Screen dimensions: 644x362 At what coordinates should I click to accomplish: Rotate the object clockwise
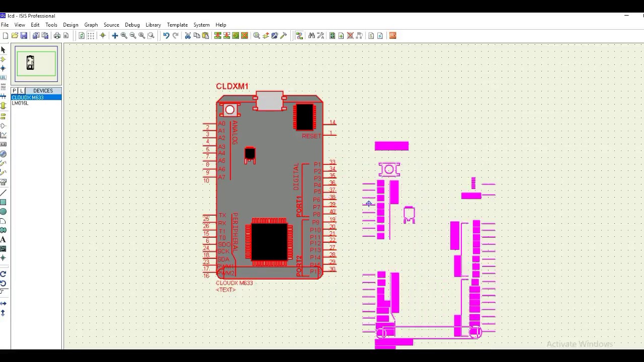[x=3, y=274]
